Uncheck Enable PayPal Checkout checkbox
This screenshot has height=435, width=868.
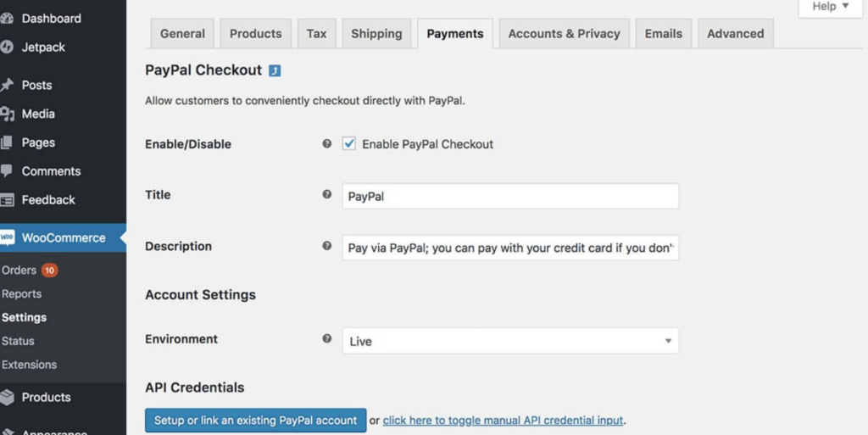tap(349, 144)
